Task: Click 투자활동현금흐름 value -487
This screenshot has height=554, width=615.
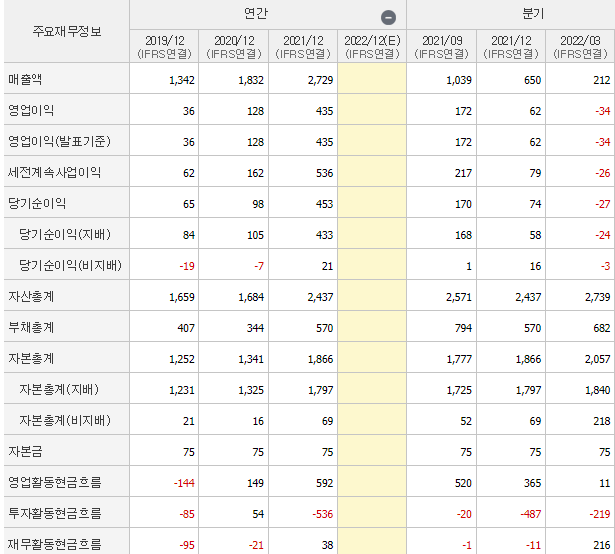Action: point(531,514)
